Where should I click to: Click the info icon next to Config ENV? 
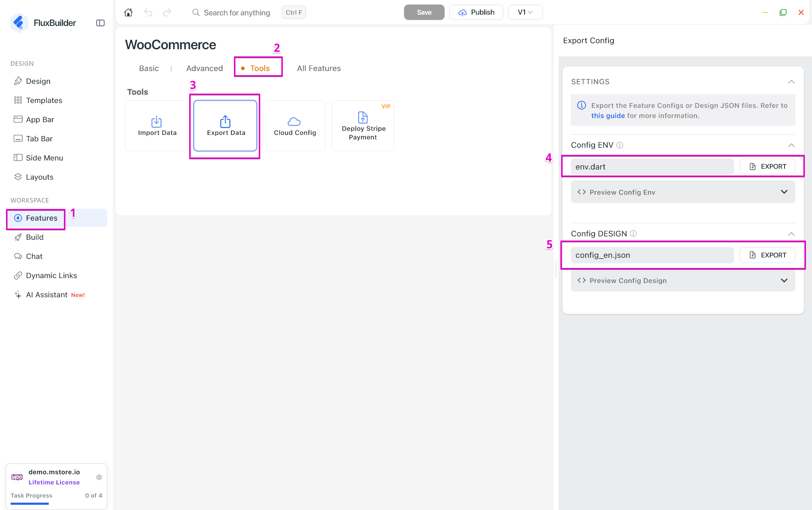click(620, 145)
